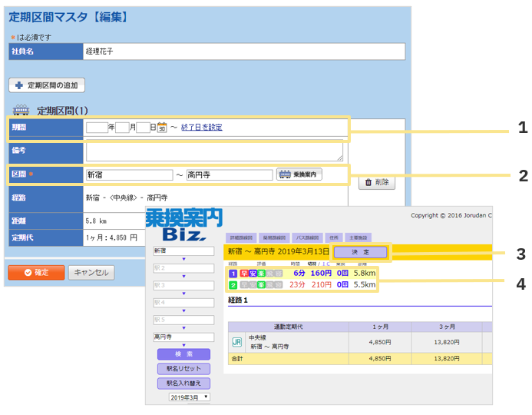Click 定期区間の追加 plus button
Image resolution: width=532 pixels, height=415 pixels.
coord(47,85)
